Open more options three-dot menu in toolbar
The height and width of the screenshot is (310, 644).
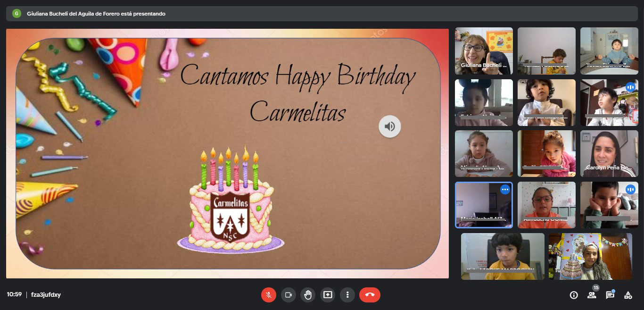[x=347, y=295]
